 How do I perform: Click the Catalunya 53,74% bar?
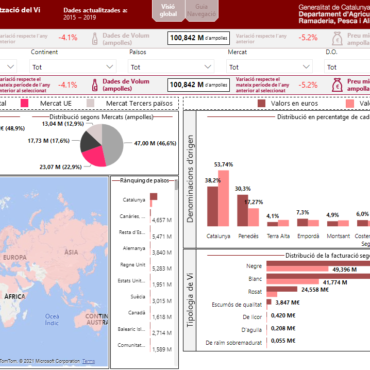click(224, 198)
